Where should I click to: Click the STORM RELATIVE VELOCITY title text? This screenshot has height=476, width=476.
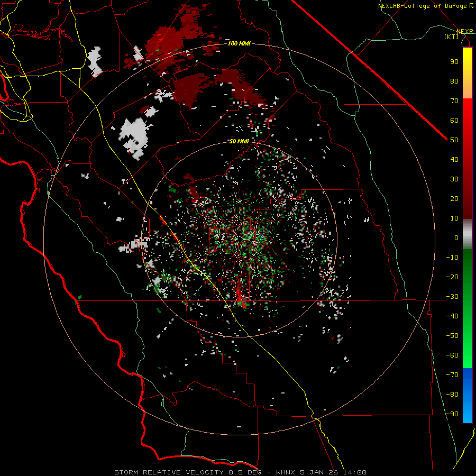169,472
